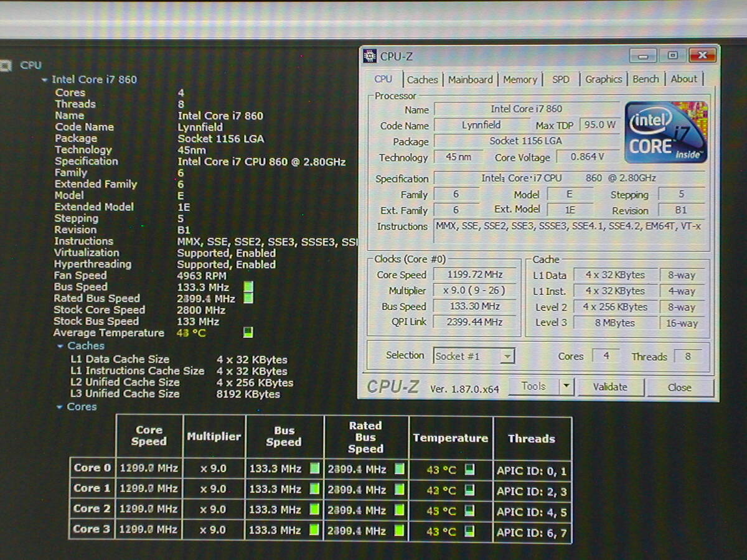Click the Stock Core Speed 2800 MHz value
The image size is (747, 560).
(x=201, y=310)
